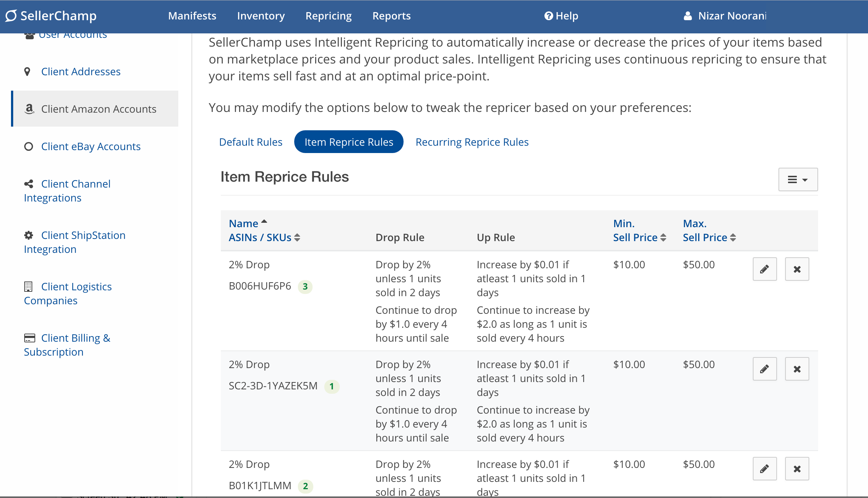Screen dimensions: 868x498
Task: Delete the B006HUF6P6 reprice rule
Action: point(797,269)
